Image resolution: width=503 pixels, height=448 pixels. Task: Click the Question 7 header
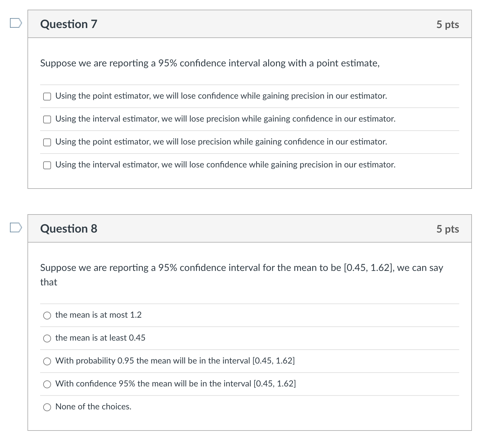tap(69, 24)
